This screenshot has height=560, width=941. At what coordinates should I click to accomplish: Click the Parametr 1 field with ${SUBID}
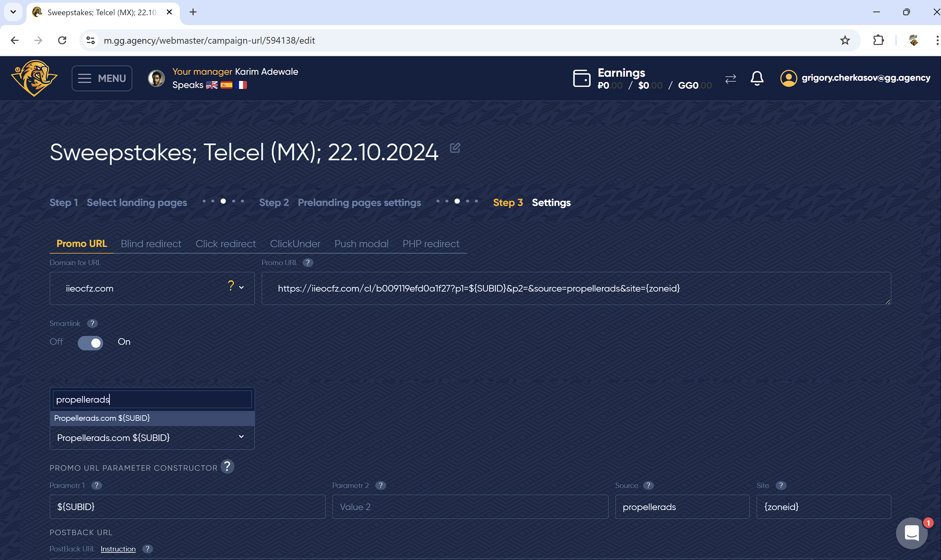[187, 507]
